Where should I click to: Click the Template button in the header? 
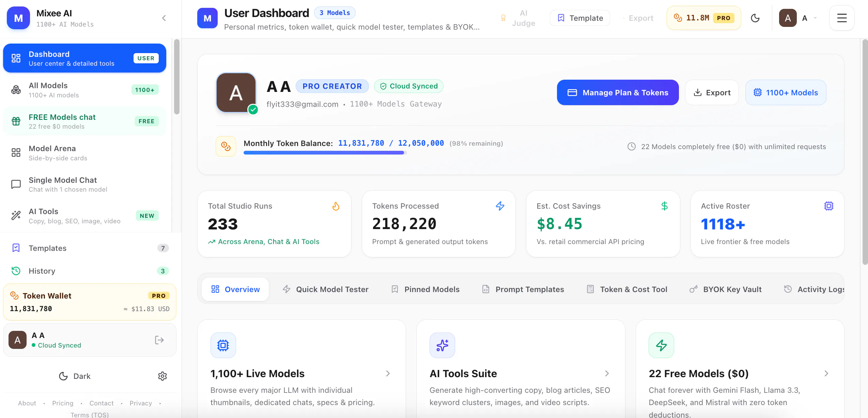click(580, 18)
